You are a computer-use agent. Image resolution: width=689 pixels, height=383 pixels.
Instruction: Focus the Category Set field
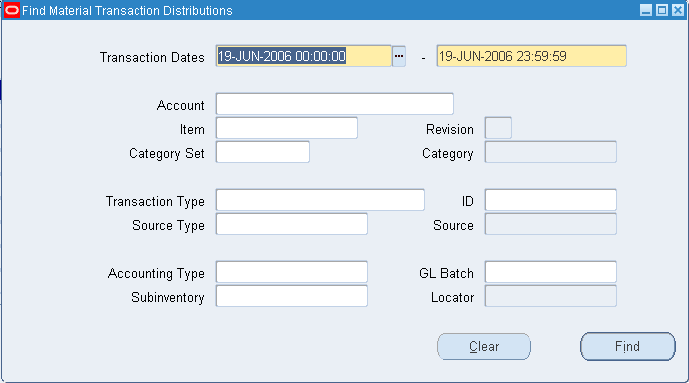click(x=263, y=152)
